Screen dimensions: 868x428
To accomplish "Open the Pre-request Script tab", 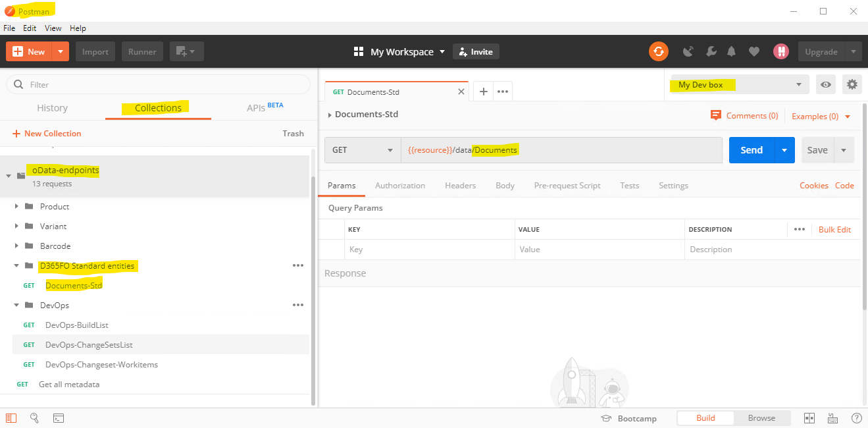I will tap(567, 186).
